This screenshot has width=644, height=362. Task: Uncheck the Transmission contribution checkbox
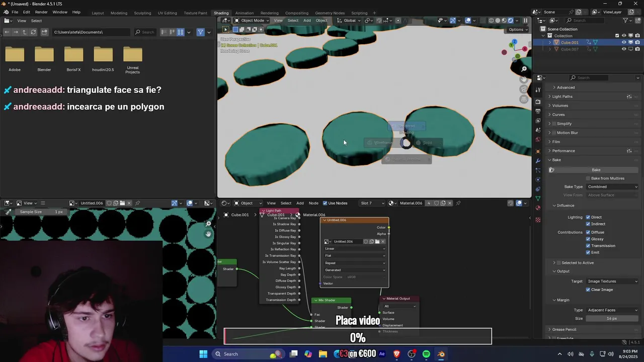[588, 246]
